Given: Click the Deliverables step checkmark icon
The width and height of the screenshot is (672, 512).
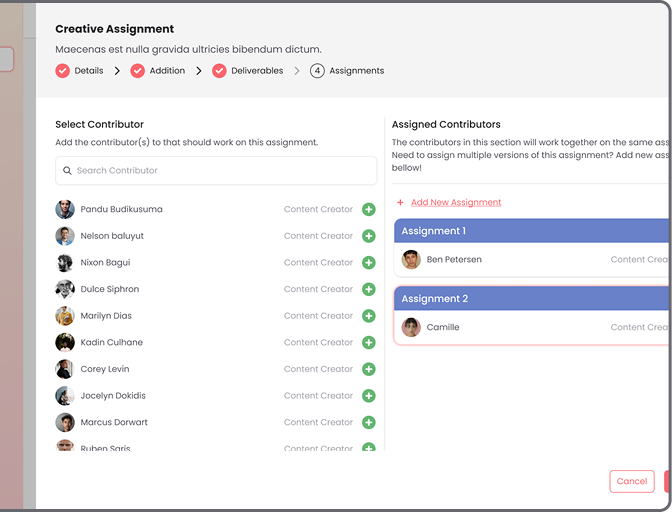Looking at the screenshot, I should point(219,71).
